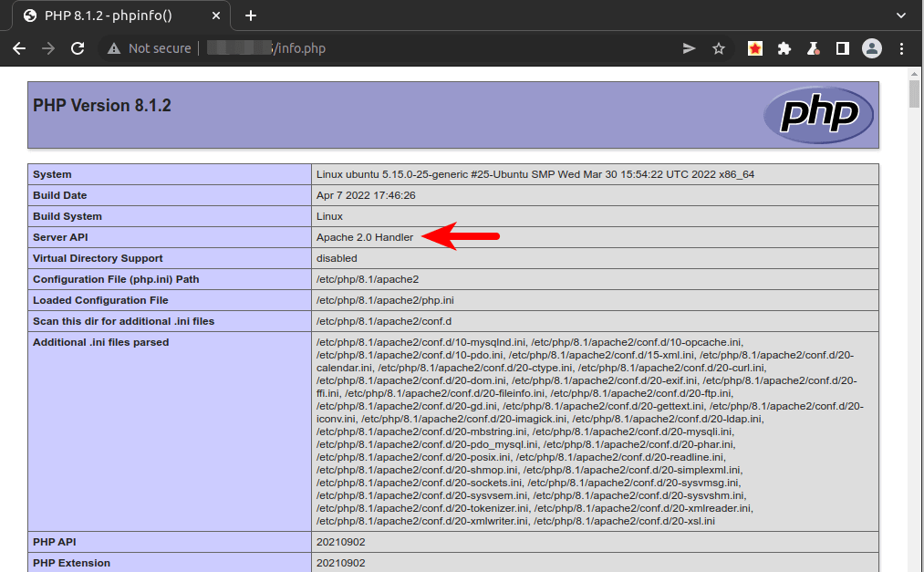Share this page using the send icon
924x572 pixels.
click(690, 48)
